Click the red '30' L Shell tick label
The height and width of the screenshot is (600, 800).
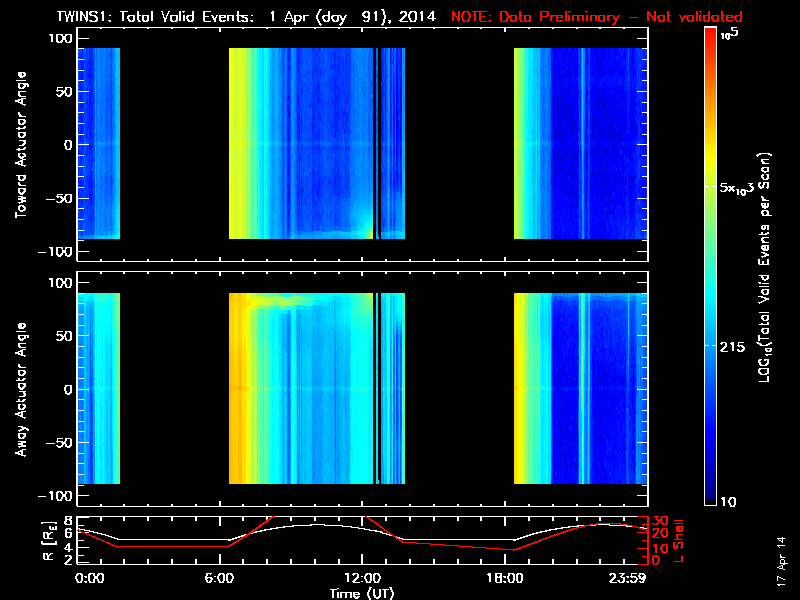click(660, 521)
